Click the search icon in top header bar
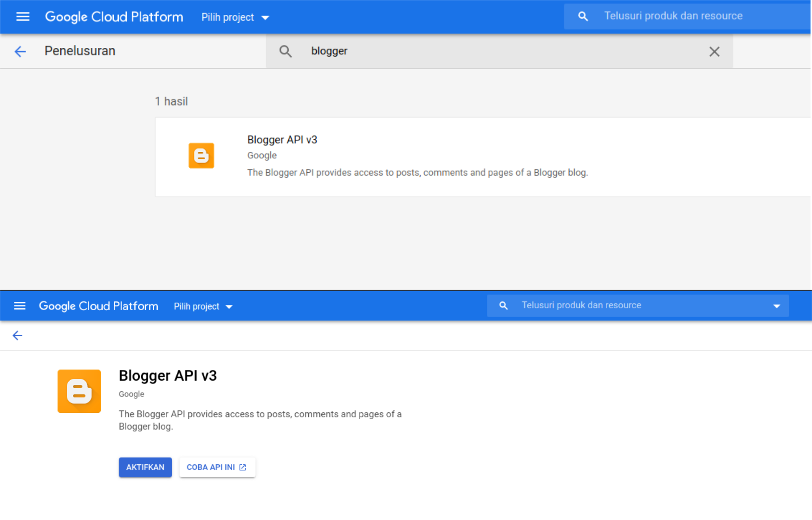Image resolution: width=812 pixels, height=520 pixels. [x=583, y=17]
